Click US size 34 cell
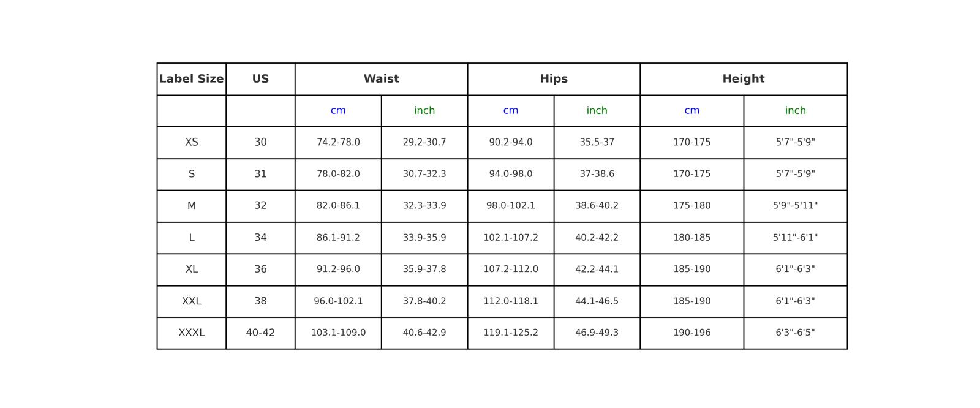This screenshot has width=980, height=408. click(260, 238)
